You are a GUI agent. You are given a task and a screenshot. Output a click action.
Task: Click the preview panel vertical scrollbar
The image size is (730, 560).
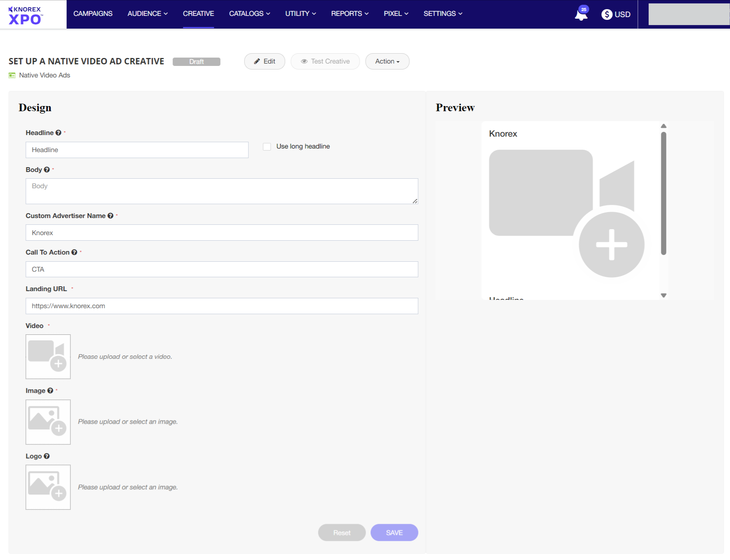click(x=663, y=193)
